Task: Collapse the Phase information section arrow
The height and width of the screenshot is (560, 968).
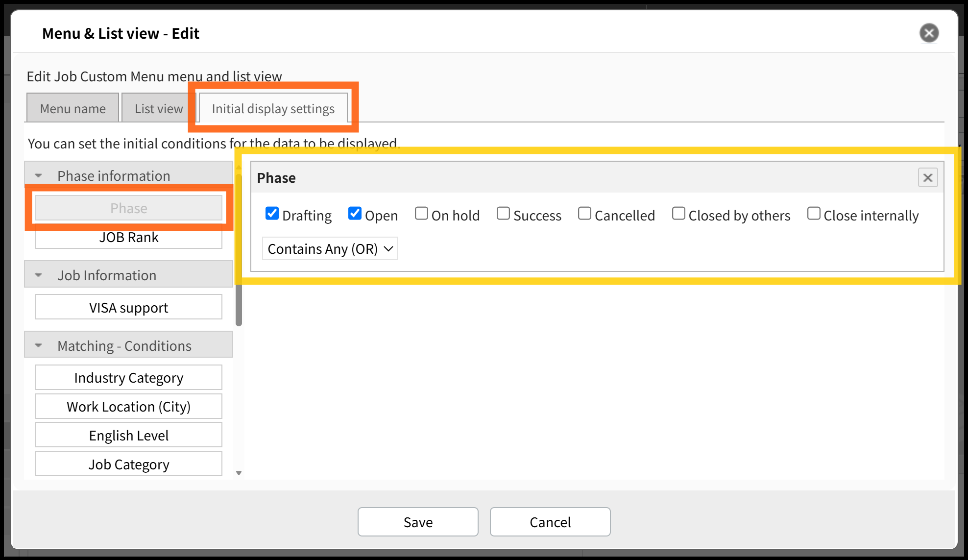Action: [39, 176]
